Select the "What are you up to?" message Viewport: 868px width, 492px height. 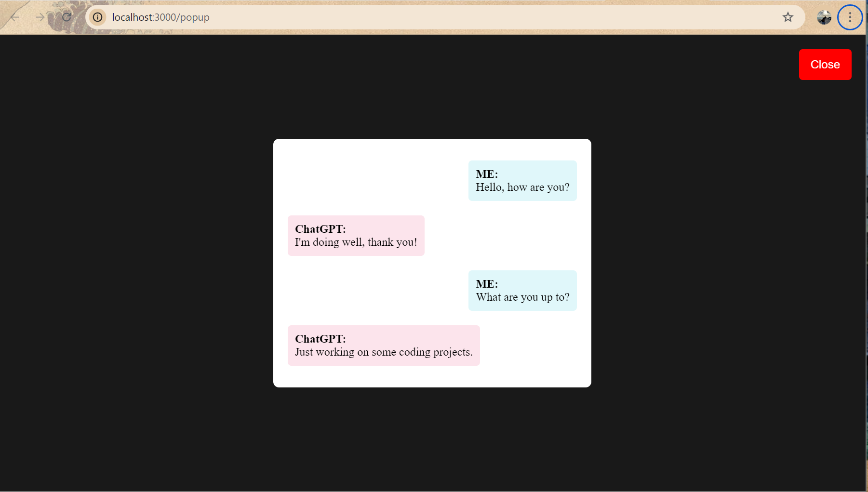click(x=522, y=297)
